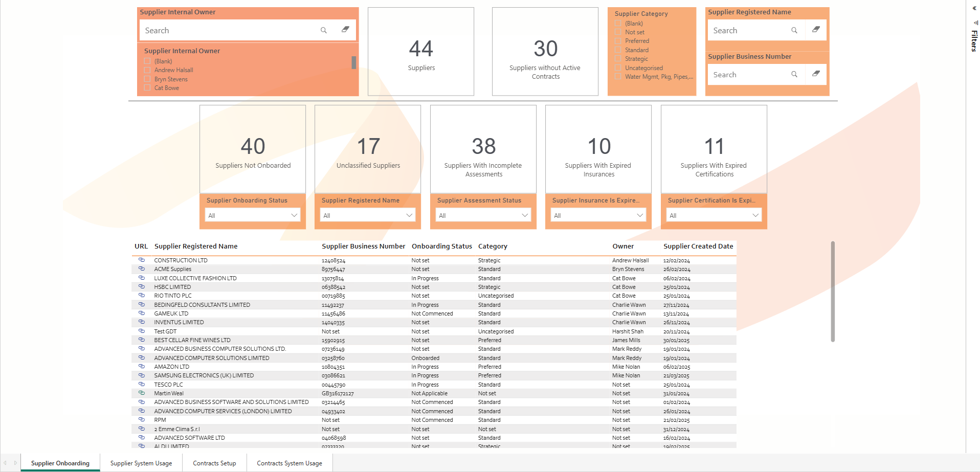The height and width of the screenshot is (472, 980).
Task: Tick the Not set Supplier Category checkbox
Action: 618,32
